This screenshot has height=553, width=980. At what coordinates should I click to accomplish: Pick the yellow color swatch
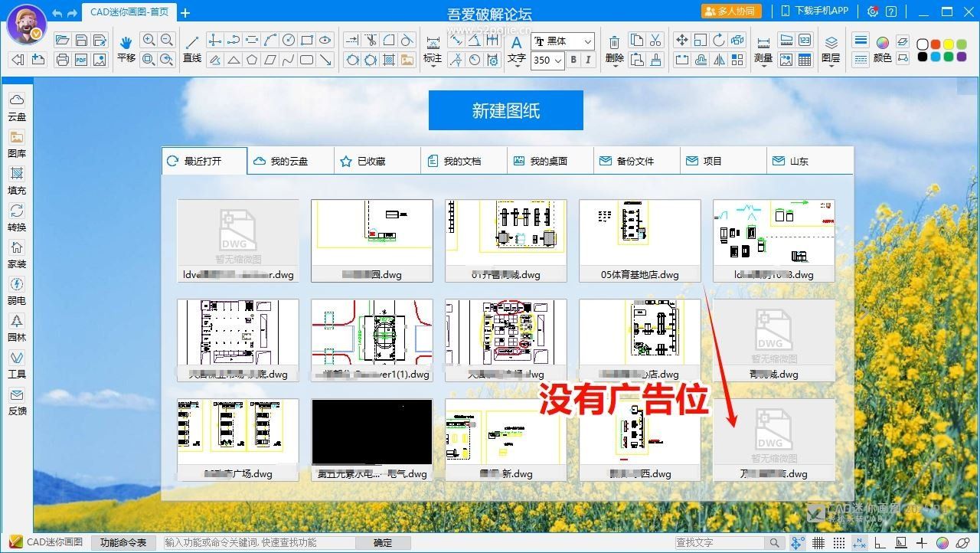[949, 44]
